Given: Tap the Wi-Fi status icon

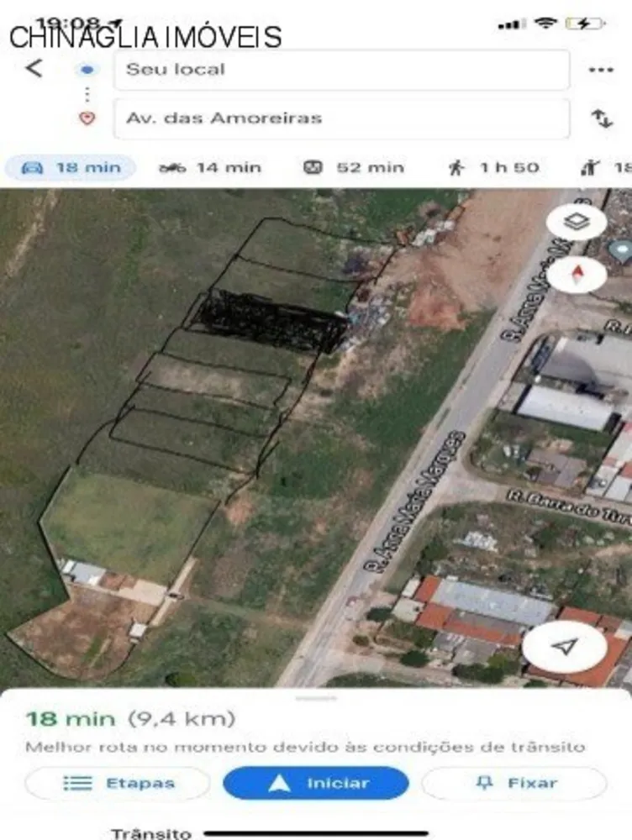Looking at the screenshot, I should tap(545, 23).
